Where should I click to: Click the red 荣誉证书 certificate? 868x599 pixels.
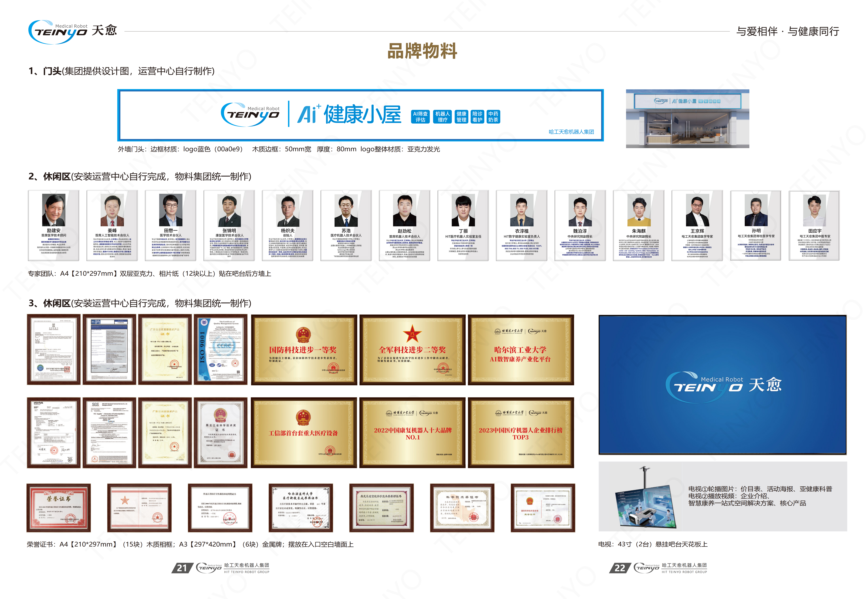click(59, 508)
